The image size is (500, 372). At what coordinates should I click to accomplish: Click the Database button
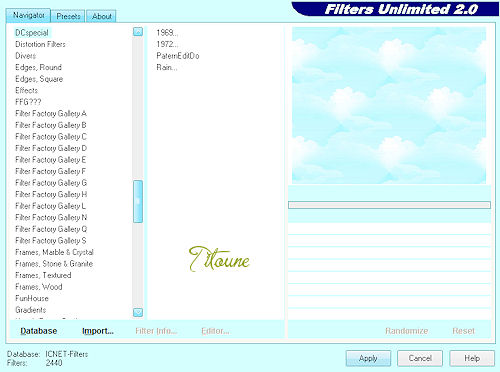[39, 331]
